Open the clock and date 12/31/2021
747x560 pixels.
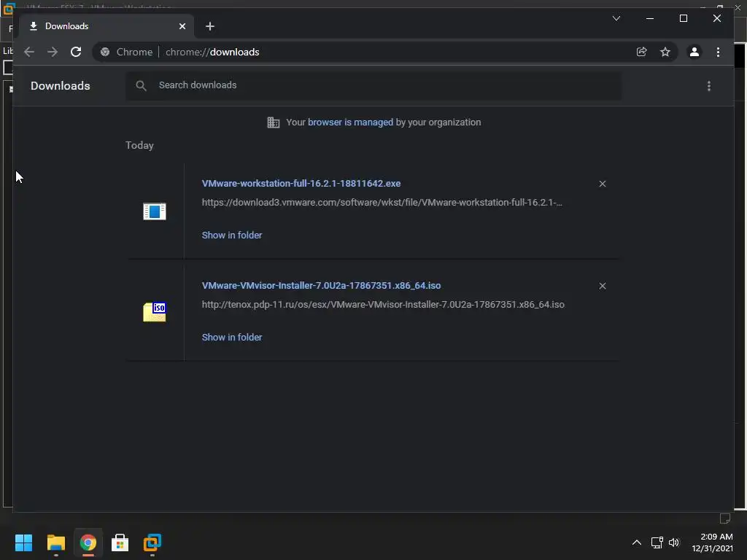coord(712,542)
